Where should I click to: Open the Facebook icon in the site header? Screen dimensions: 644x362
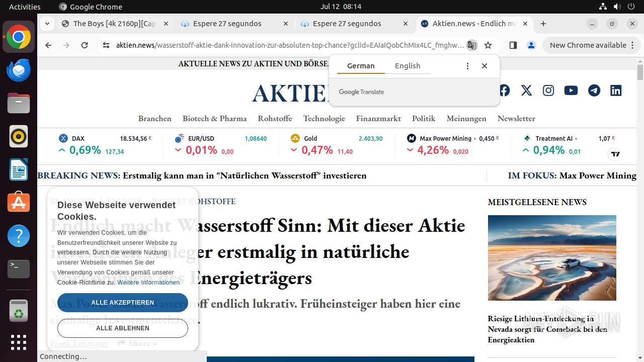click(x=504, y=90)
